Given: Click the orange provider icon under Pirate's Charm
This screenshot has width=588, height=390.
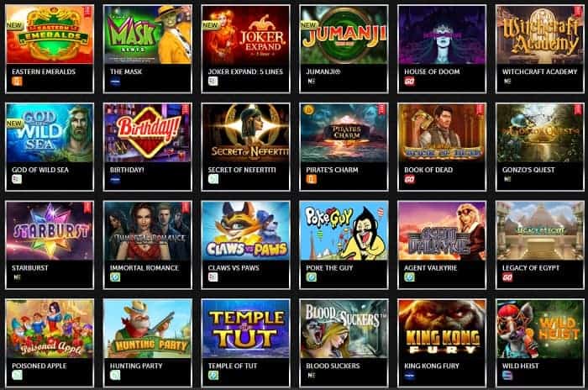Looking at the screenshot, I should tap(312, 179).
